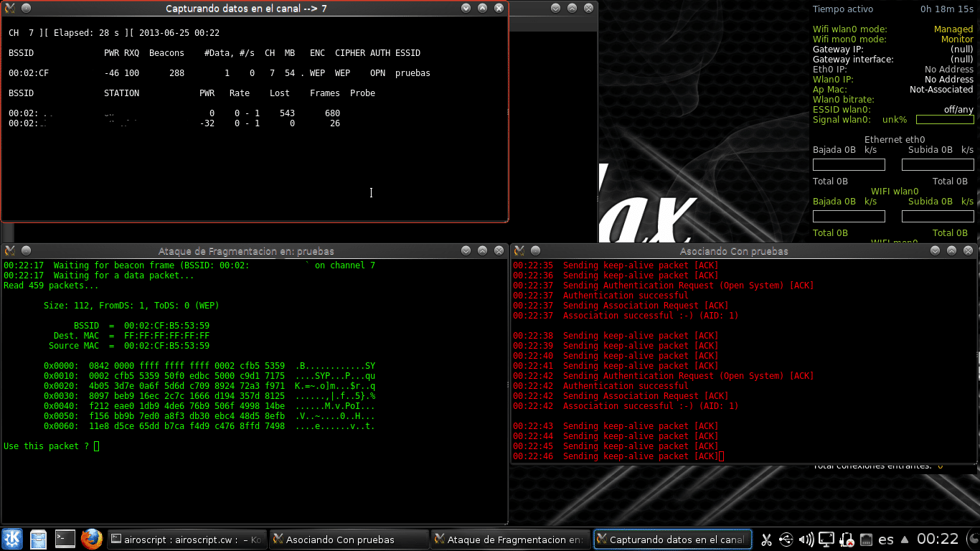Screen dimensions: 980x551
Task: Launch Firefox from the taskbar
Action: (x=91, y=539)
